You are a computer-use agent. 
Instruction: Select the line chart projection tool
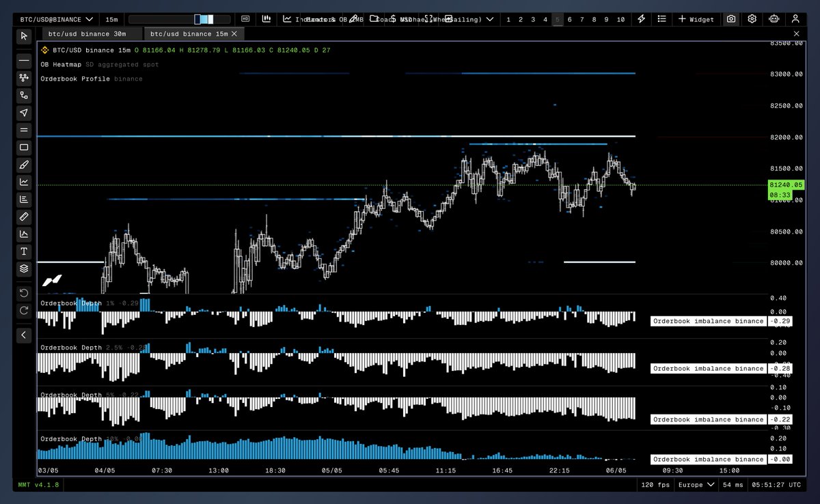click(24, 182)
